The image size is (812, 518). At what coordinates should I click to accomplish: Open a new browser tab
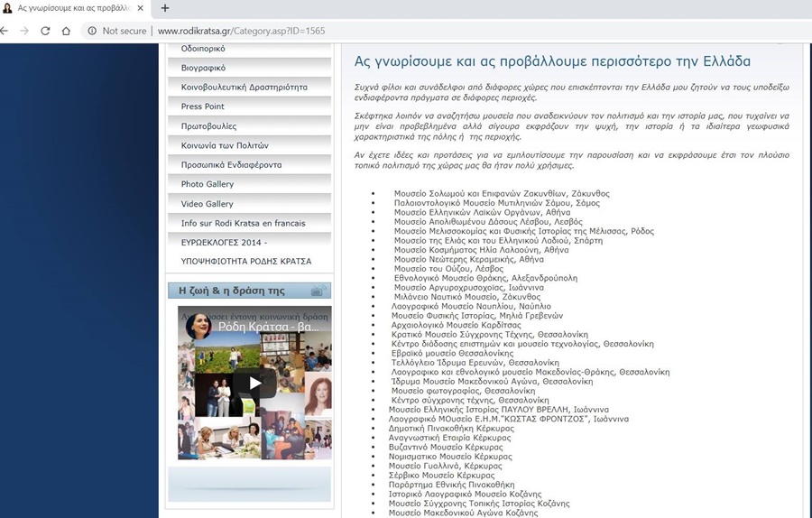pos(164,8)
